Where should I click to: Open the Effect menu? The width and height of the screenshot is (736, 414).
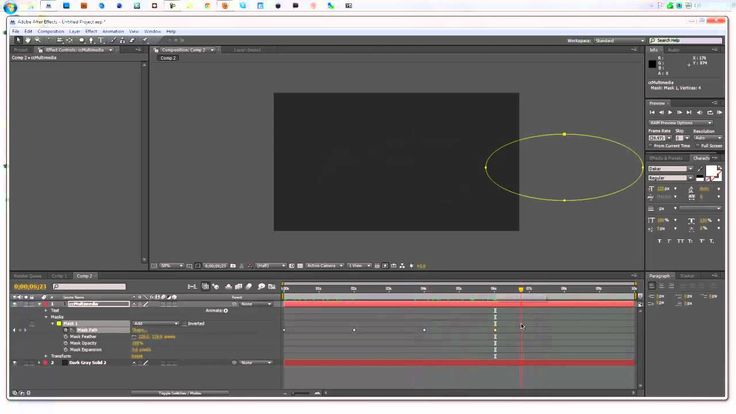pyautogui.click(x=91, y=31)
